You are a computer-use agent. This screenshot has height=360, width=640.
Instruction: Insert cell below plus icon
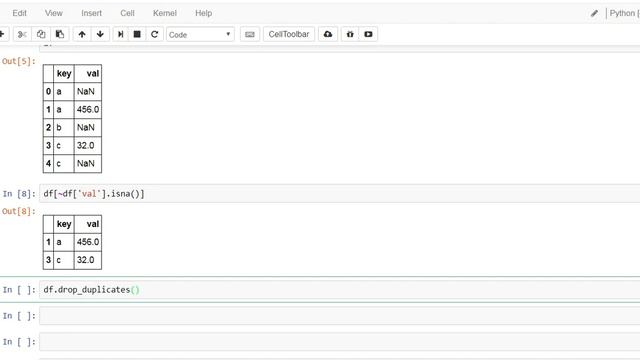coord(2,34)
